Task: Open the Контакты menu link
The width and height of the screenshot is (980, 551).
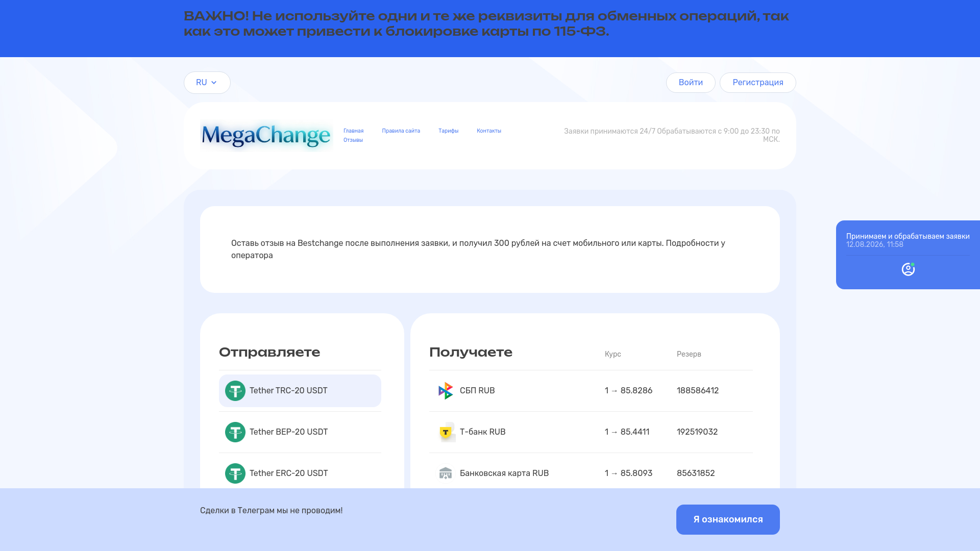Action: (489, 131)
